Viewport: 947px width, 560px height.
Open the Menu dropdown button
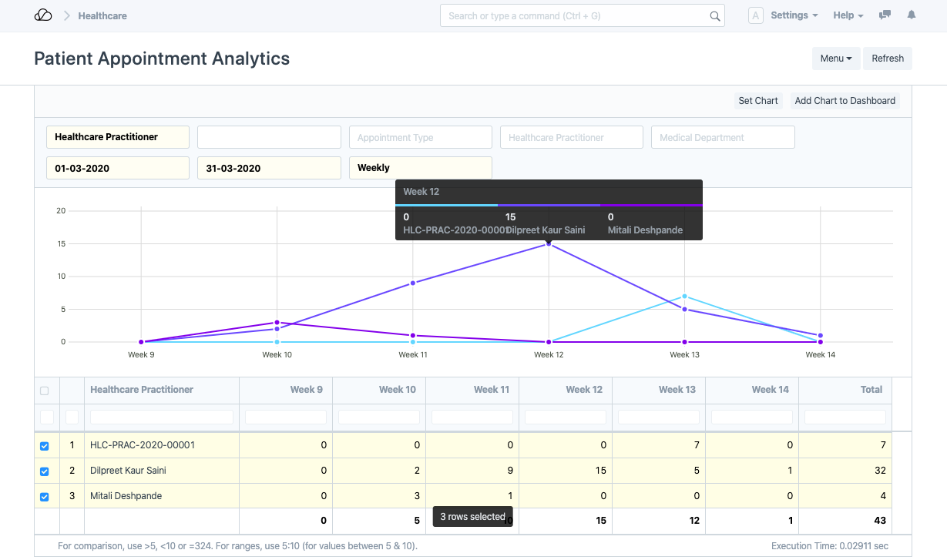pyautogui.click(x=835, y=59)
